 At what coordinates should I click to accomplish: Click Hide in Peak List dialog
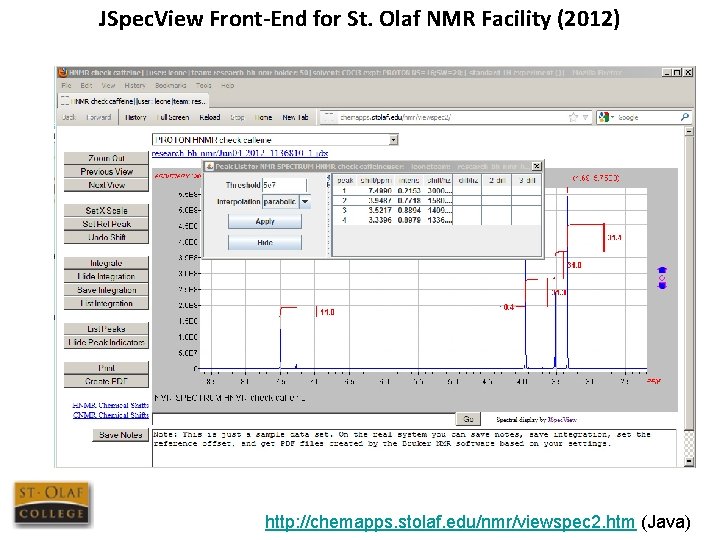[265, 242]
